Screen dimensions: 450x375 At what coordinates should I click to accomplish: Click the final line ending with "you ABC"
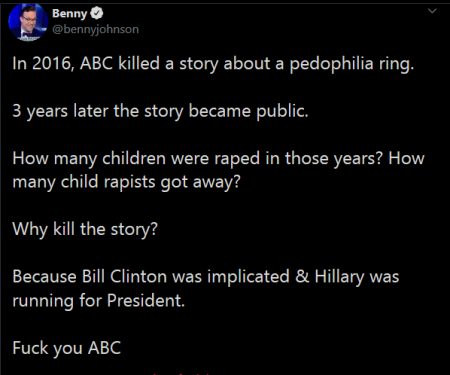pos(67,348)
